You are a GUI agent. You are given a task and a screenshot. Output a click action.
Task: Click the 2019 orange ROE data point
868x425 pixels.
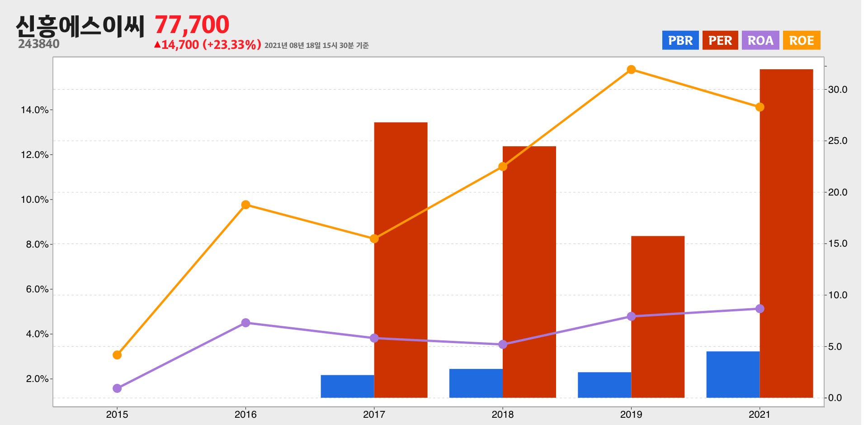click(x=631, y=69)
